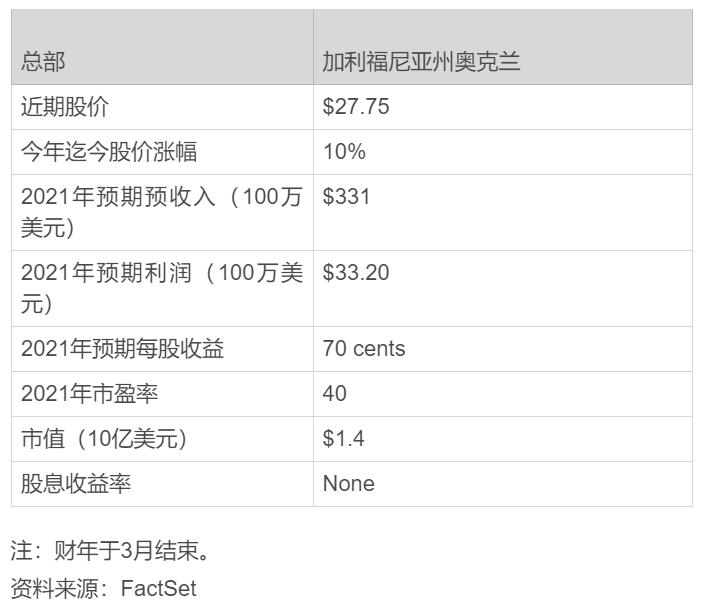The height and width of the screenshot is (605, 711).
Task: Select the $33.20 profit value
Action: 355,273
